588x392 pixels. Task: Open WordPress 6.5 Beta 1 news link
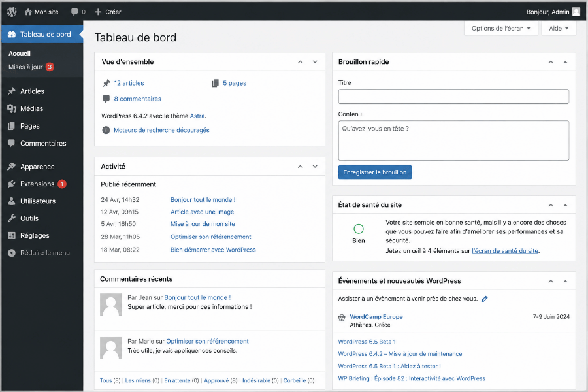click(367, 342)
